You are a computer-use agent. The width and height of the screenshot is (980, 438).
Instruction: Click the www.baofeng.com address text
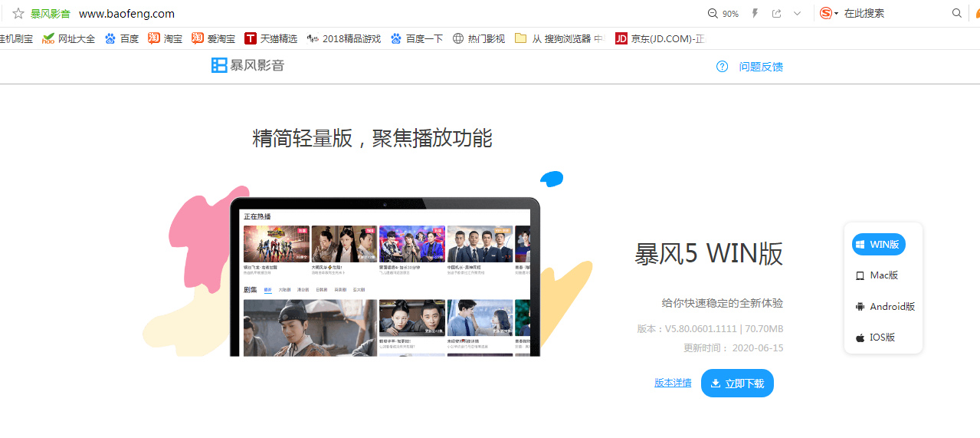[x=126, y=14]
